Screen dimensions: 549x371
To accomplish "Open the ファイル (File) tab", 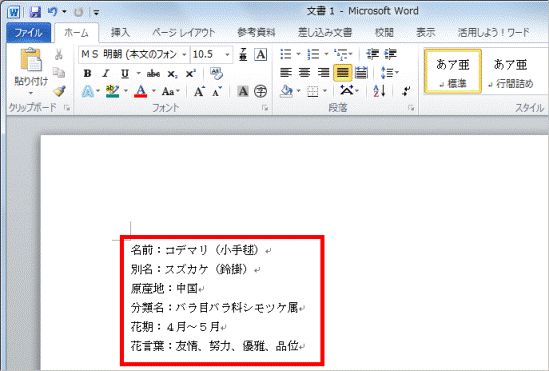I will click(28, 33).
